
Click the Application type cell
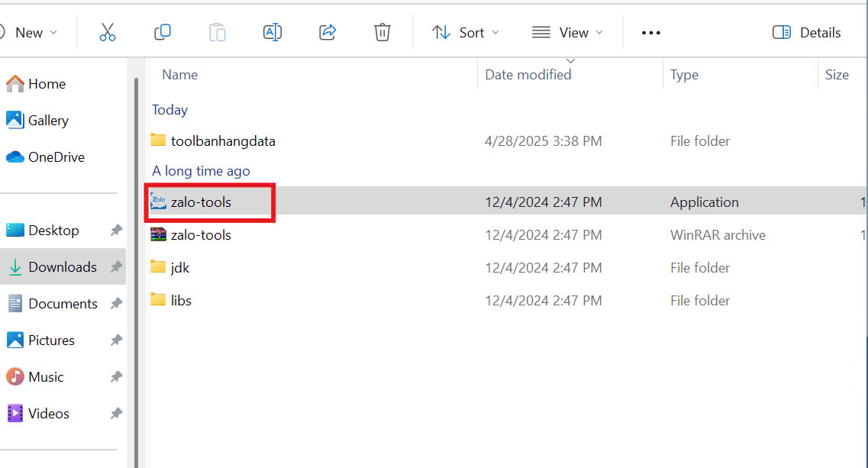704,202
